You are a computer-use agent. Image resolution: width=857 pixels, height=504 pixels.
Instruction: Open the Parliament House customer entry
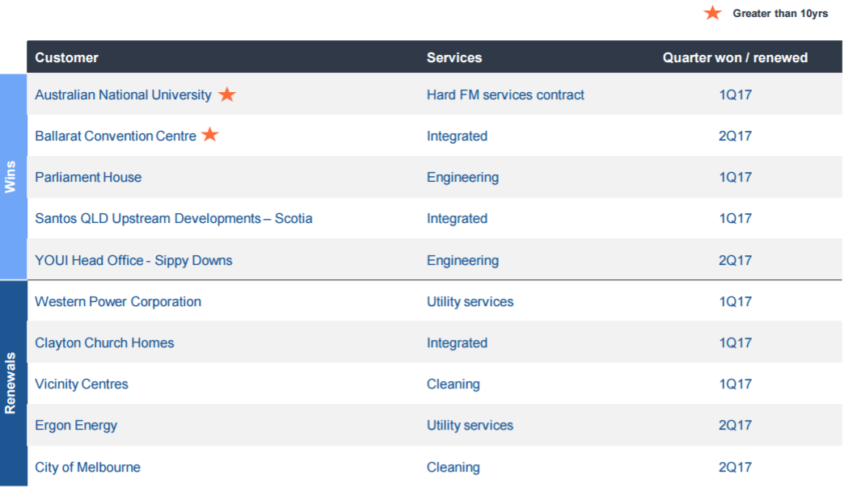tap(88, 177)
